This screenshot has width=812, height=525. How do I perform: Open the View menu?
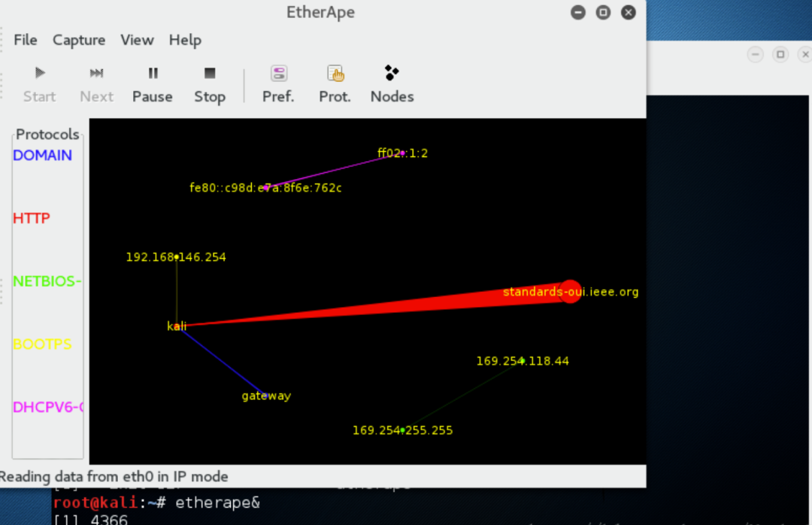[137, 40]
